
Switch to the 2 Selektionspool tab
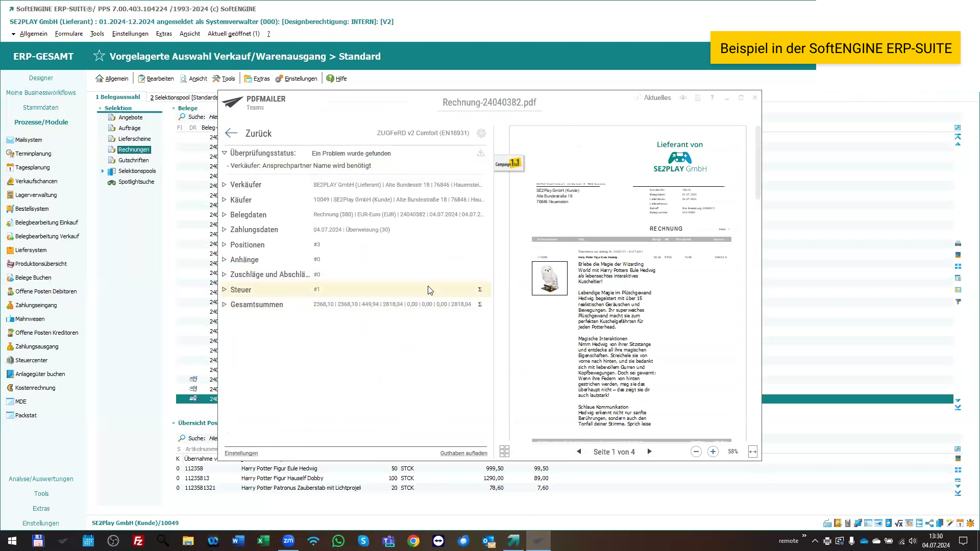tap(184, 97)
